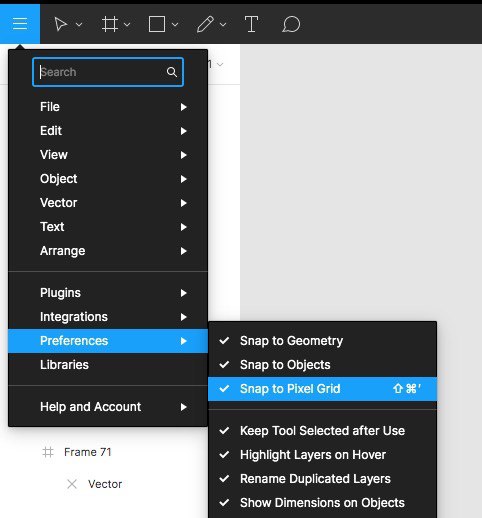Open the Object submenu
Viewport: 482px width, 518px height.
(x=108, y=179)
